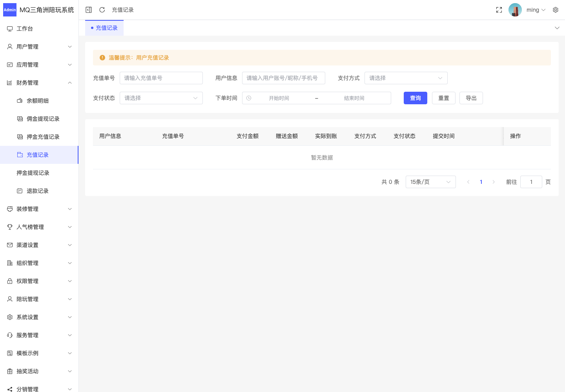Viewport: 565px width, 392px height.
Task: Collapse the sidebar using the toggle icon
Action: [x=89, y=10]
